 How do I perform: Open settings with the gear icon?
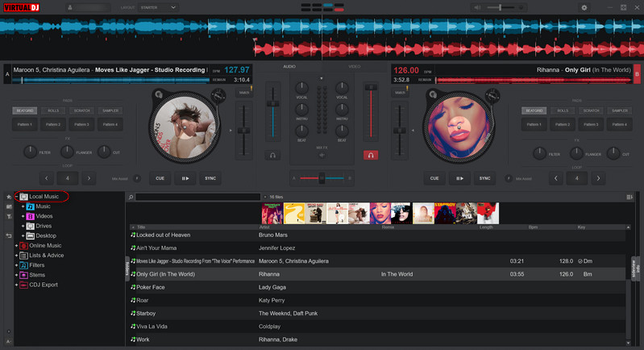point(584,7)
